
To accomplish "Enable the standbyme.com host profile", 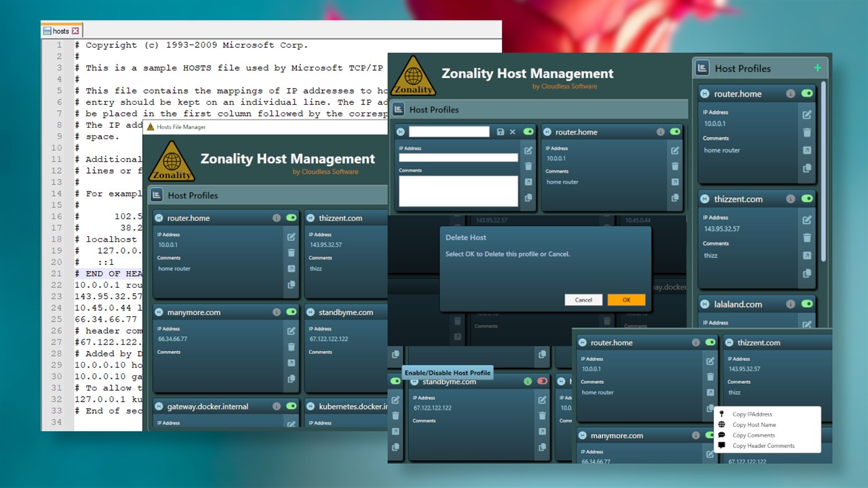I will click(x=541, y=382).
